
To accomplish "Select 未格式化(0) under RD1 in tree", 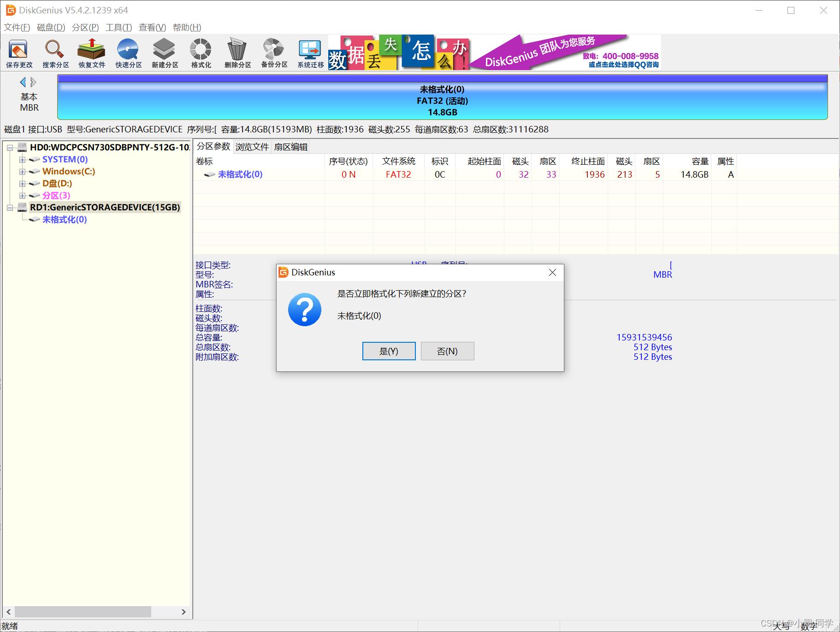I will (x=65, y=219).
